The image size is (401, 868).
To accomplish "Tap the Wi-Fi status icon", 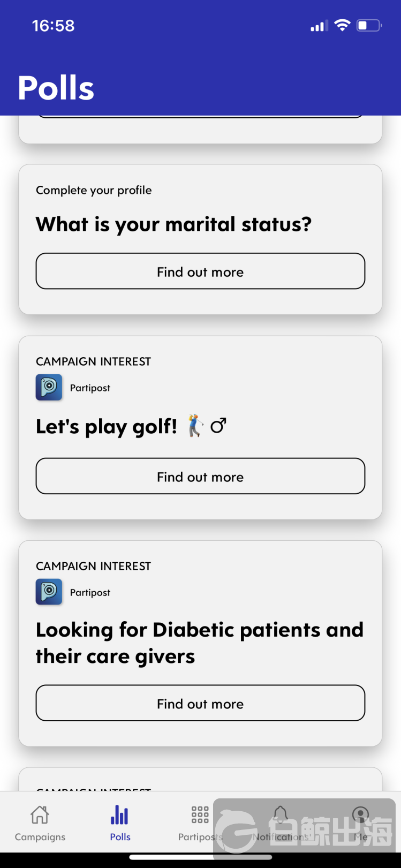I will 342,25.
